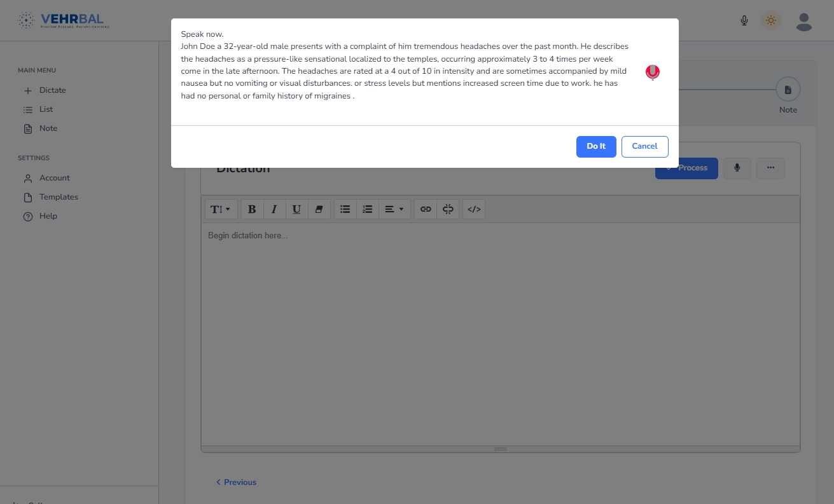Open the Note document icon
834x504 pixels.
788,89
